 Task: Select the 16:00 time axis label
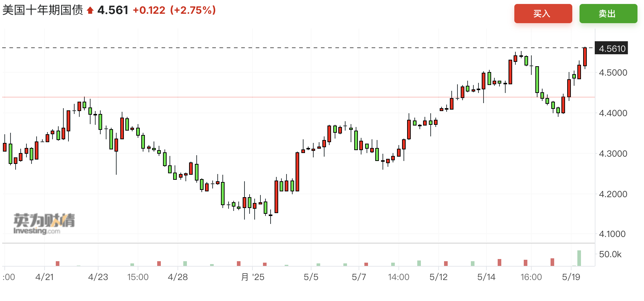click(x=531, y=277)
